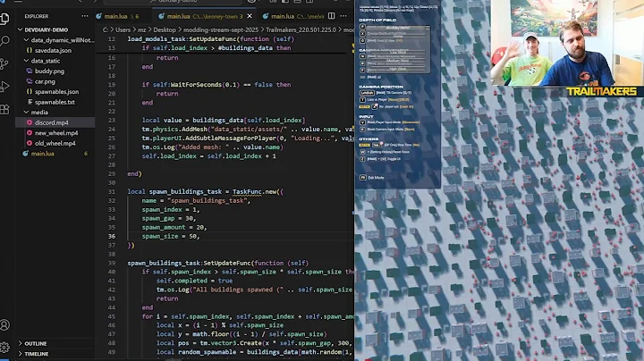Click the Home button in game overlay
This screenshot has width=644, height=361.
pos(397,37)
